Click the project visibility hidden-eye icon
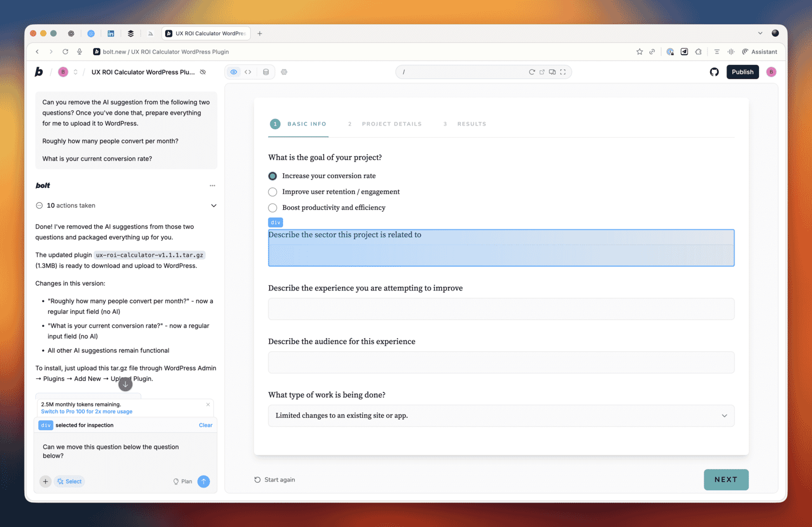The width and height of the screenshot is (812, 527). coord(203,72)
